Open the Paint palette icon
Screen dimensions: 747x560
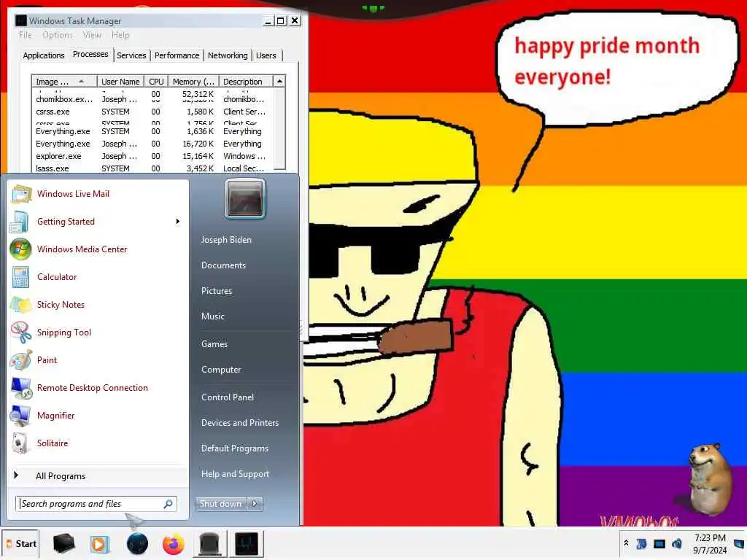[x=21, y=360]
